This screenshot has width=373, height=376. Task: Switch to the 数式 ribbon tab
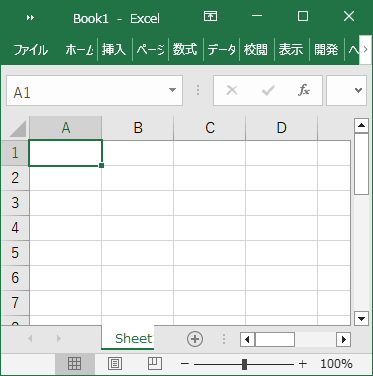[x=185, y=50]
